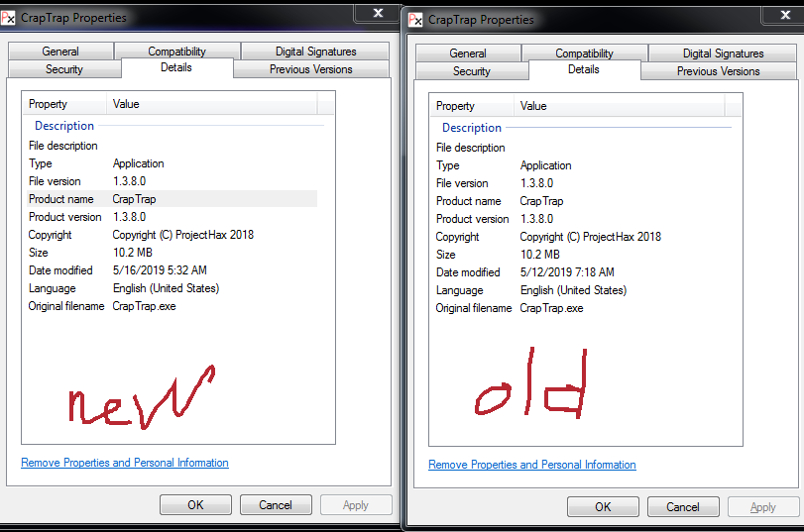Click the Value column header in right dialog
The image size is (804, 532).
pyautogui.click(x=533, y=105)
